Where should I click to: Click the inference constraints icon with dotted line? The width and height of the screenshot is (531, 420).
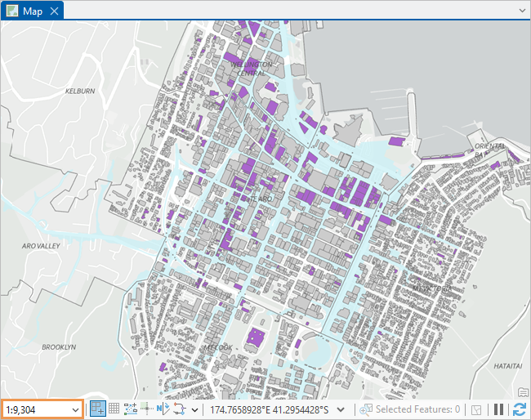(x=146, y=409)
